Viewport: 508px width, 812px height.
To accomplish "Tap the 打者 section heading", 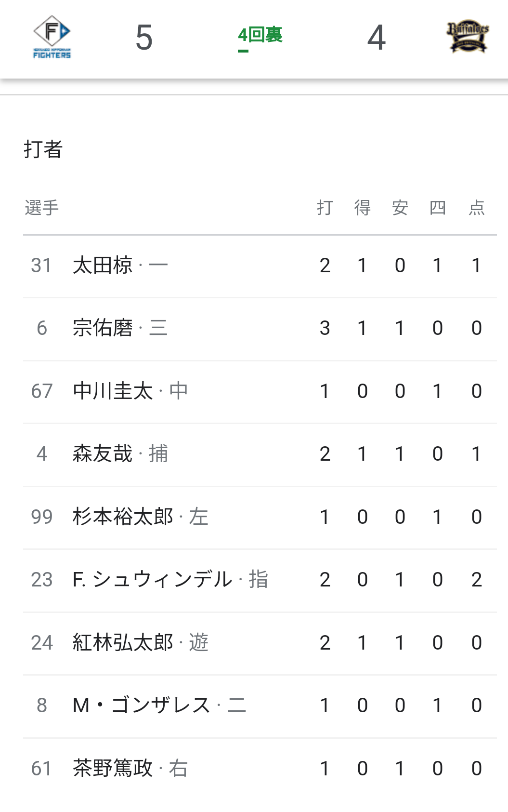I will click(43, 149).
